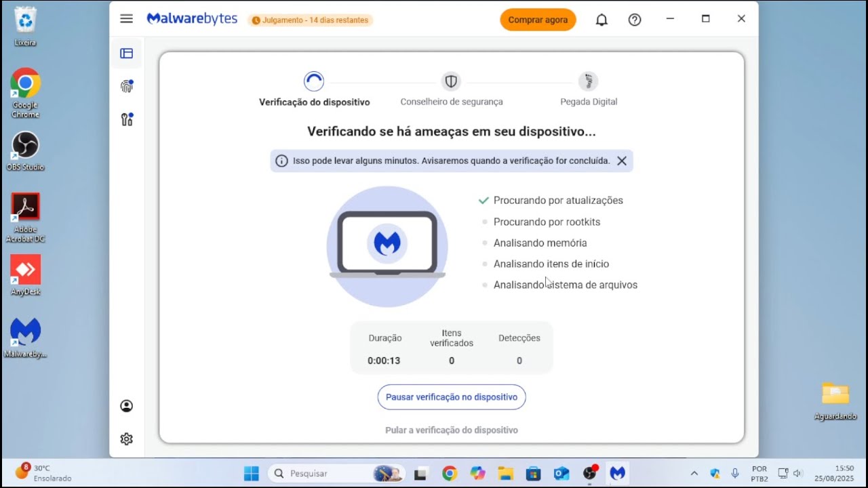Expand hidden system tray icons
The image size is (868, 488).
694,473
